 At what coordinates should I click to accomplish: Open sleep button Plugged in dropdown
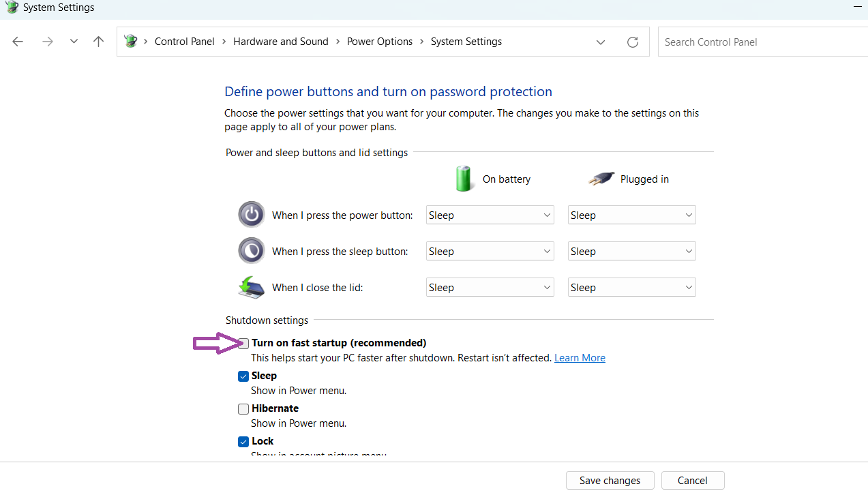631,252
